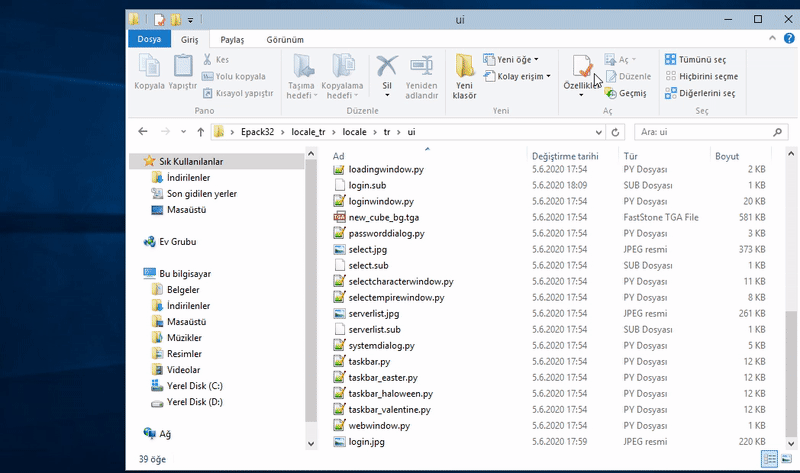Click Epack32 in the address path
The image size is (800, 473).
tap(256, 131)
